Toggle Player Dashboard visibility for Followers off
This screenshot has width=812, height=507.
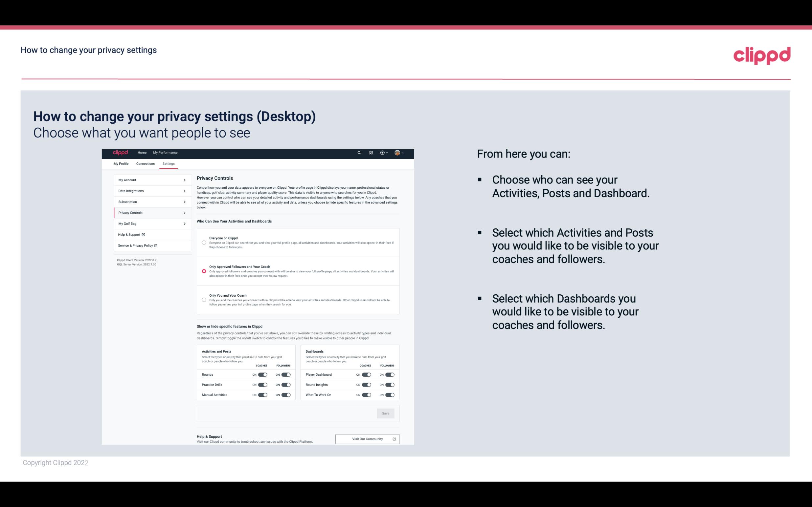(389, 374)
